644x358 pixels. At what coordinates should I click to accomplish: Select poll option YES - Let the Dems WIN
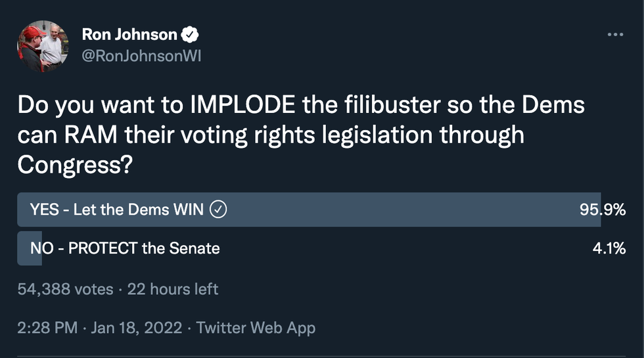tap(117, 210)
